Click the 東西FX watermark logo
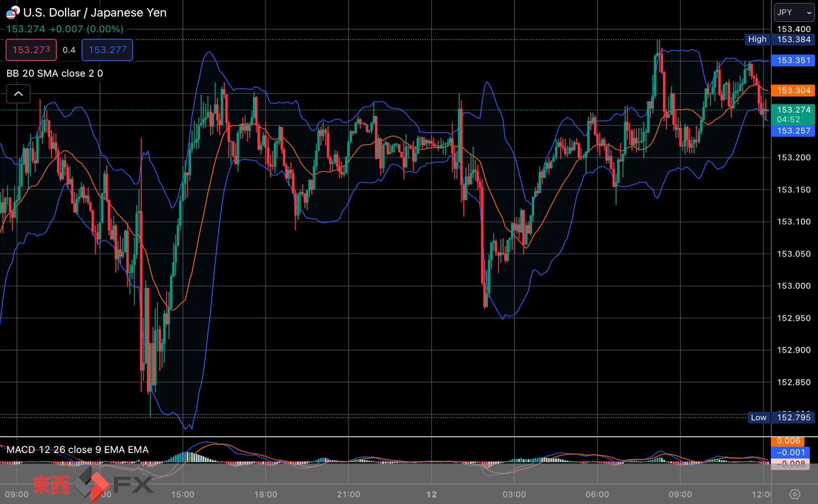The height and width of the screenshot is (504, 818). click(x=93, y=485)
